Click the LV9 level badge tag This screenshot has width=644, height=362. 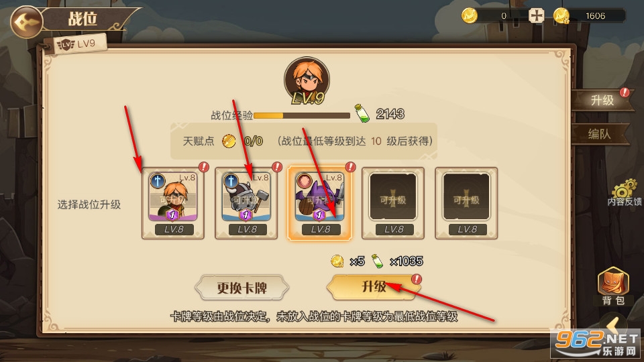click(x=79, y=44)
